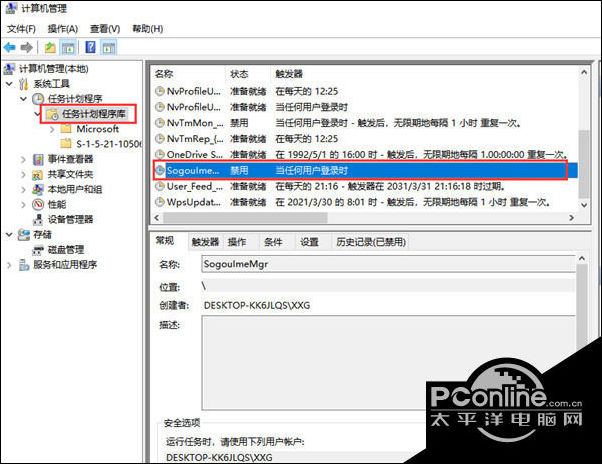
Task: Click the 事件查看器 icon
Action: tap(38, 159)
